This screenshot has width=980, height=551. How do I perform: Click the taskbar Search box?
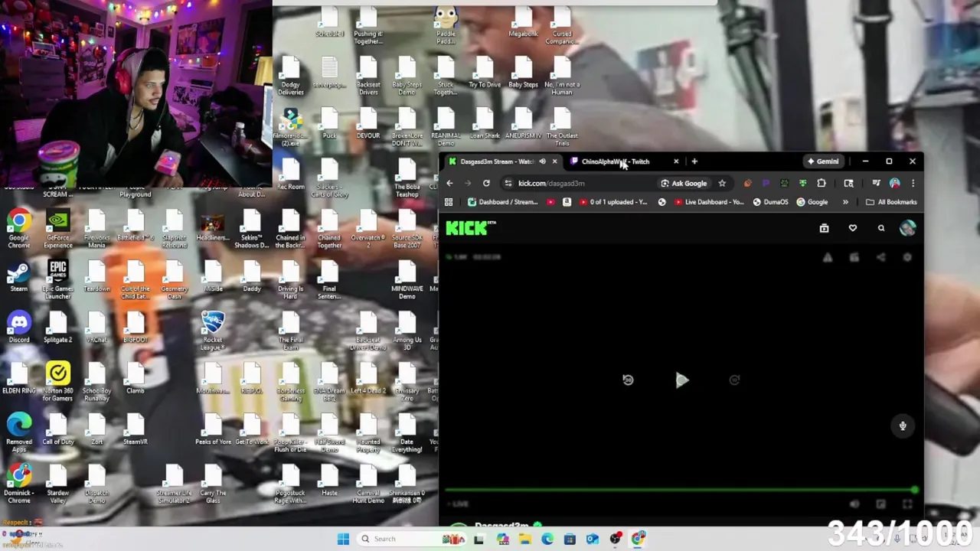pos(410,539)
